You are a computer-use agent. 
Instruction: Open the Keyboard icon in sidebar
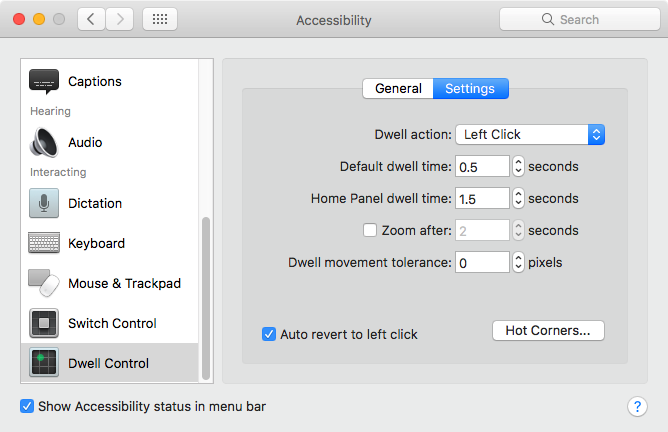point(44,243)
